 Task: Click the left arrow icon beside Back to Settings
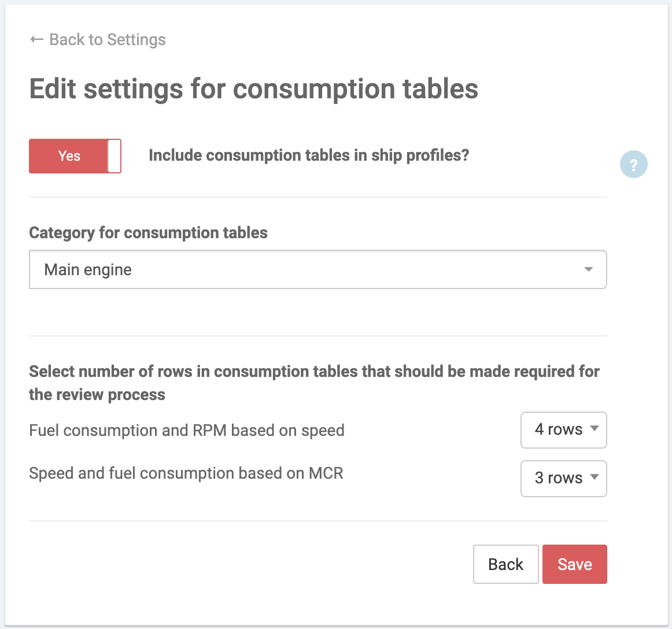36,39
